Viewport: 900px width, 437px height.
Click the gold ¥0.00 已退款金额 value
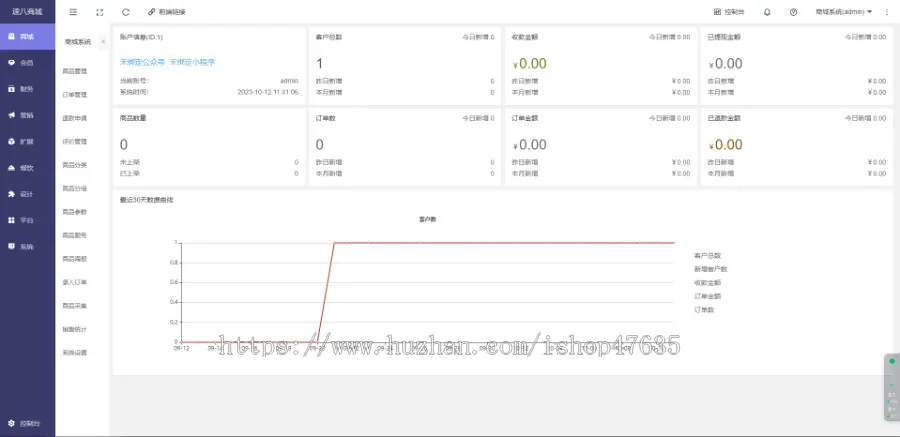point(726,145)
